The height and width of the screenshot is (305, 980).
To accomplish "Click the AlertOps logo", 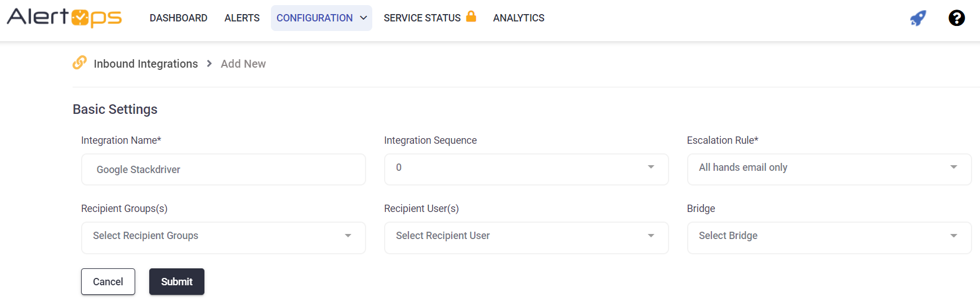I will (x=64, y=17).
